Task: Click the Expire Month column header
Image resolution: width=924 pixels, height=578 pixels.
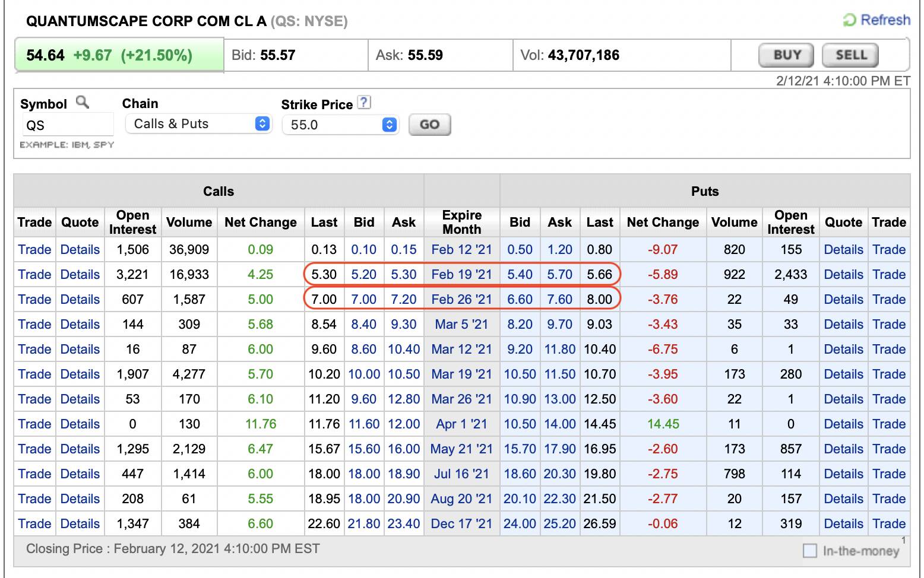Action: tap(461, 222)
